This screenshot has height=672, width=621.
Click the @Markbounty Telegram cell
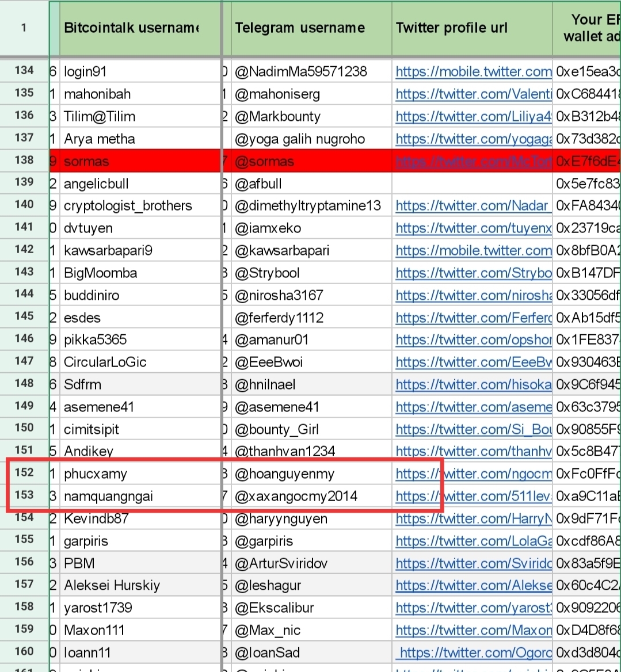(311, 116)
